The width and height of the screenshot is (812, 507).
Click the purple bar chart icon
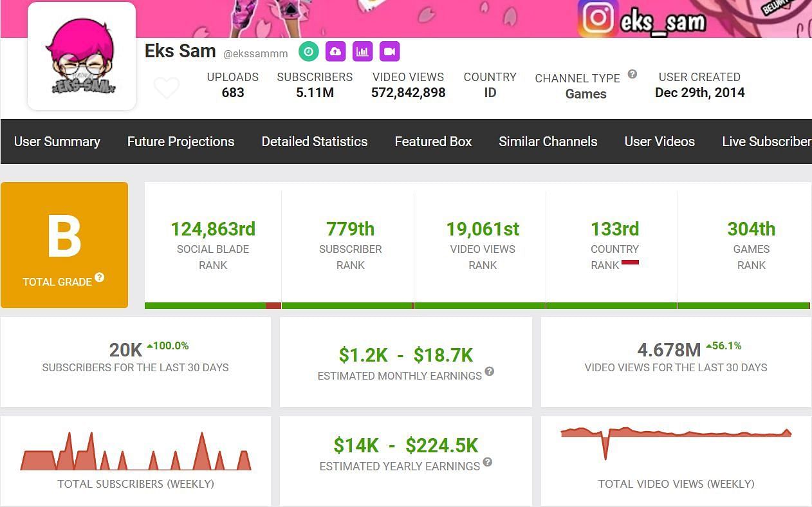[x=363, y=51]
